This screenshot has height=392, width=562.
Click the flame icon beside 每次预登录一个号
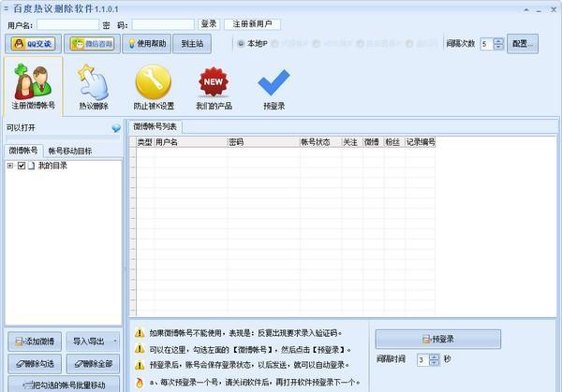pos(140,383)
